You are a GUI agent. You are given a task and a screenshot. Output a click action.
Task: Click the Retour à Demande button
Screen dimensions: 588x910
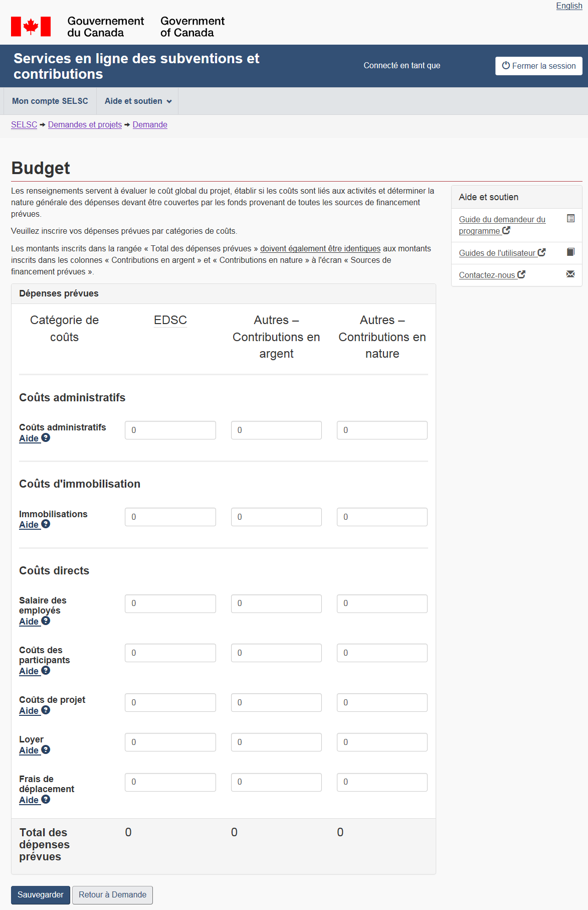click(x=112, y=895)
